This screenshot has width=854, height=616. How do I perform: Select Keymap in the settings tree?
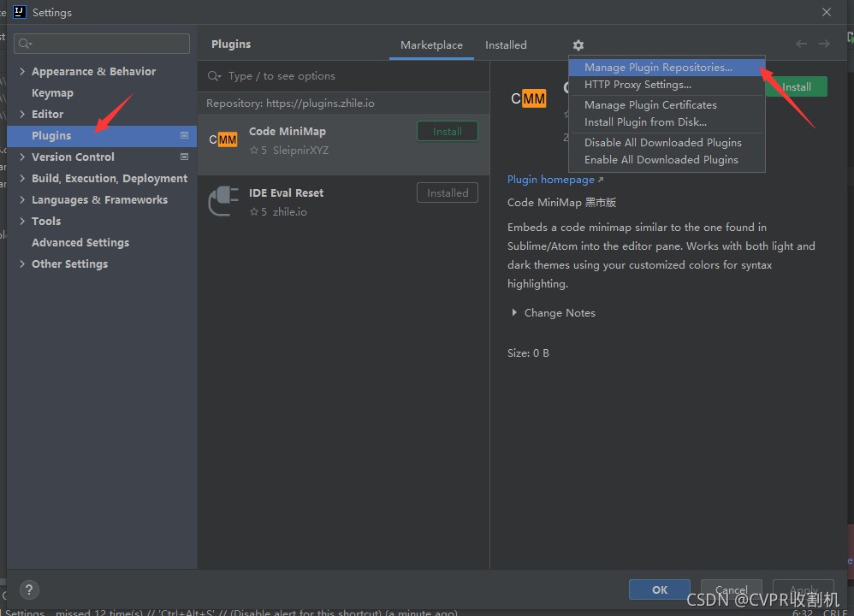52,92
